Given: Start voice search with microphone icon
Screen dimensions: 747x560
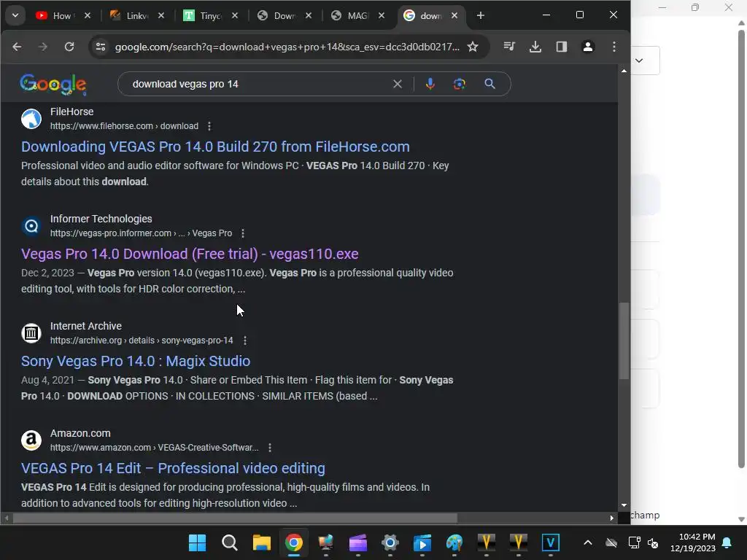Looking at the screenshot, I should (x=430, y=85).
